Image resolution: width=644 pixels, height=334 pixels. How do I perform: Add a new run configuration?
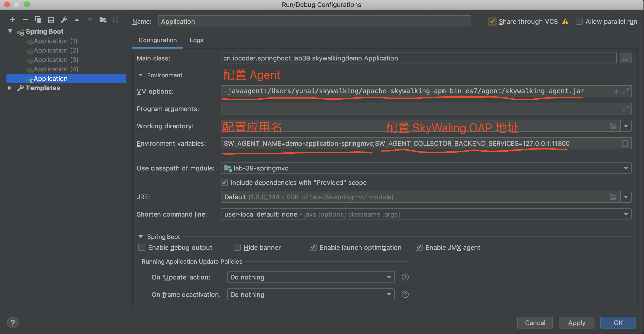point(12,20)
